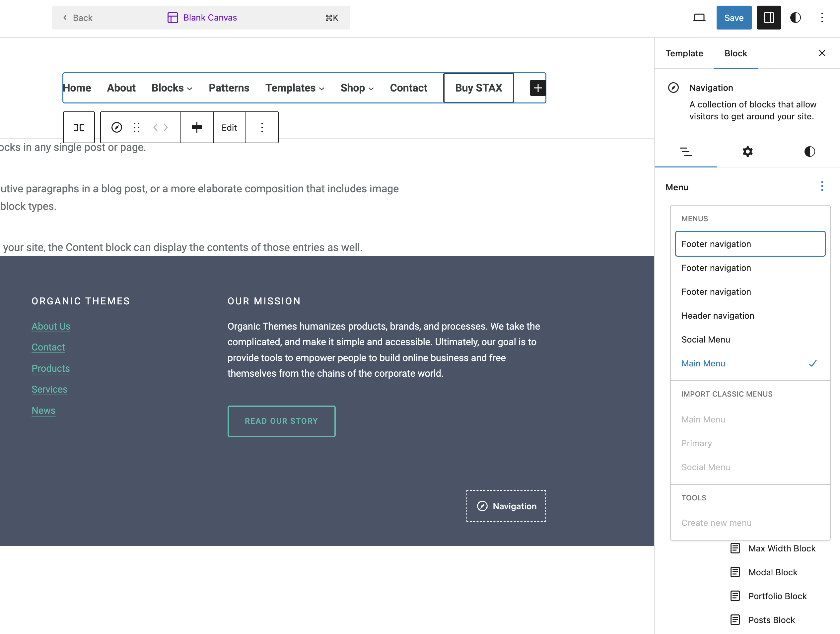This screenshot has height=634, width=840.
Task: Select the second Footer navigation menu entry
Action: [750, 268]
